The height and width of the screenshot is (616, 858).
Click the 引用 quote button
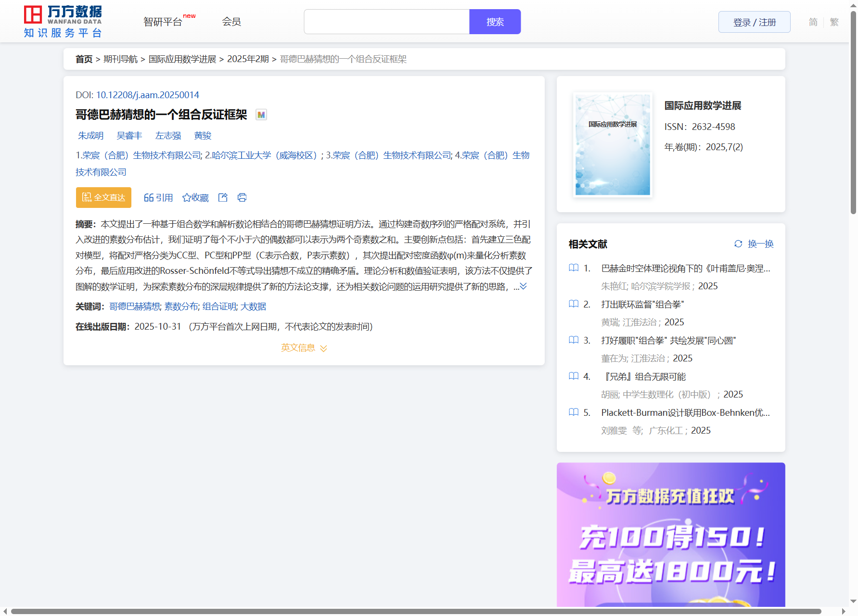click(x=158, y=197)
